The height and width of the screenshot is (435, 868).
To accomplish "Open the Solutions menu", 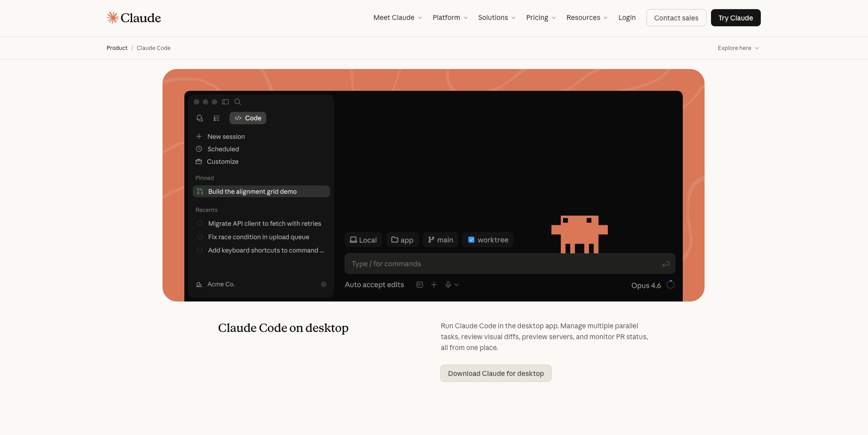I will 497,18.
